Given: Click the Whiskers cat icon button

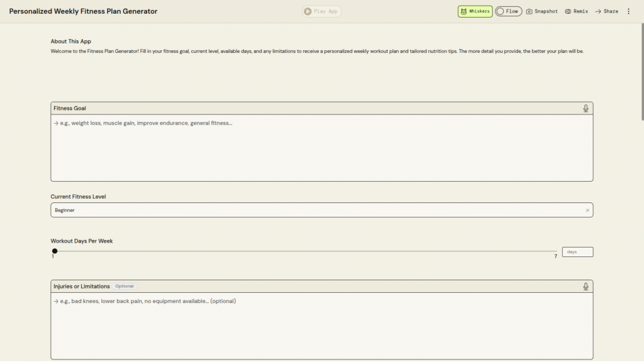Looking at the screenshot, I should (x=464, y=11).
